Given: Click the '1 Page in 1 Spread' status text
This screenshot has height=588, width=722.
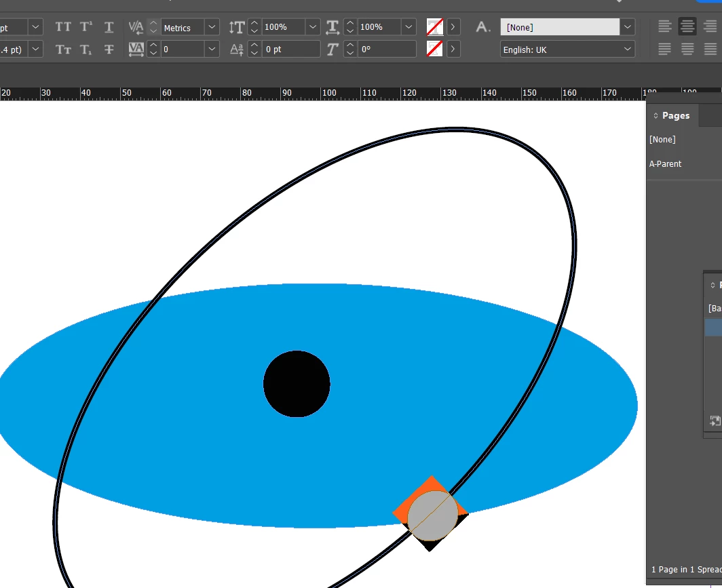Looking at the screenshot, I should (x=686, y=570).
